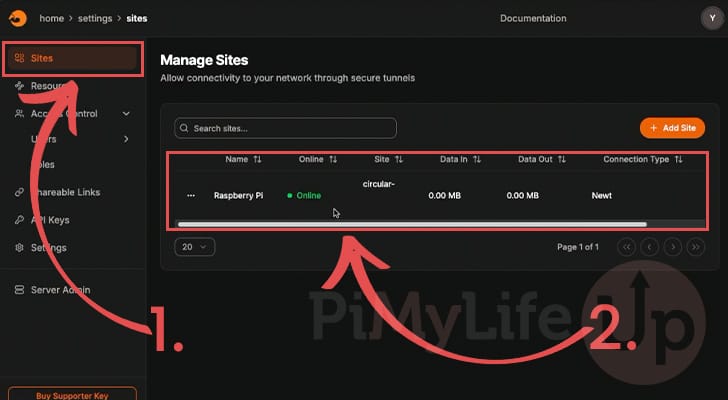Open the rows per page dropdown

pyautogui.click(x=195, y=247)
